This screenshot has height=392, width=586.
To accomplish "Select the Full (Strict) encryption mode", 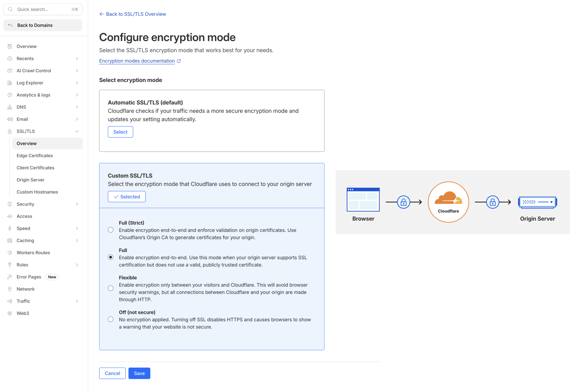I will [111, 230].
